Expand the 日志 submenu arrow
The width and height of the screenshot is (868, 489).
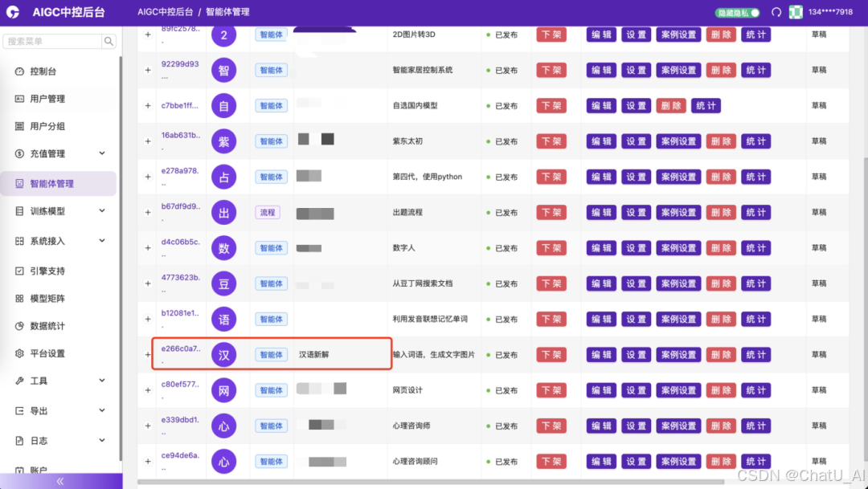tap(102, 440)
